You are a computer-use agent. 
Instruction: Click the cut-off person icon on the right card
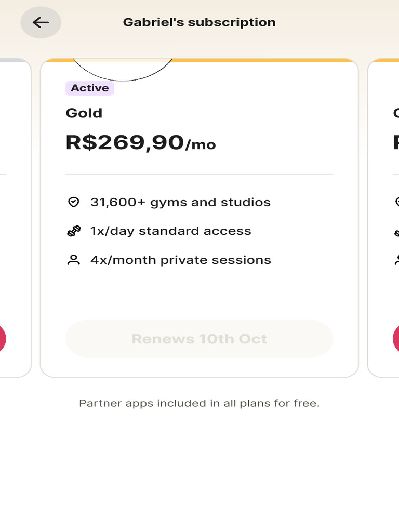(397, 260)
